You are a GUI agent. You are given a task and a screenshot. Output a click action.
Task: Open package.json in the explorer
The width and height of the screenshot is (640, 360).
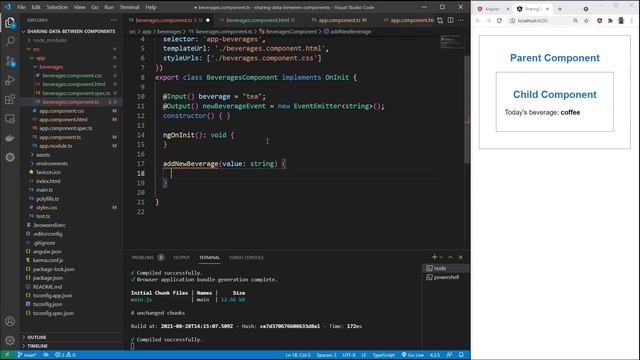coord(48,278)
